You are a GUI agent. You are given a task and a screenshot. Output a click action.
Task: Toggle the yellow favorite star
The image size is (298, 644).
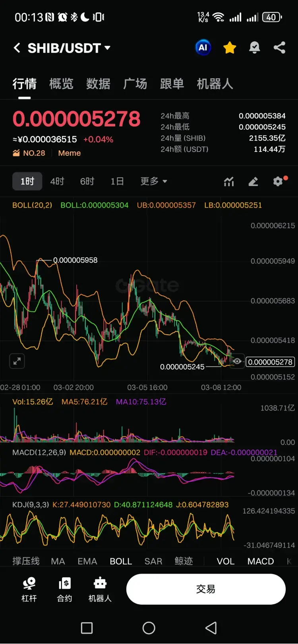click(230, 48)
